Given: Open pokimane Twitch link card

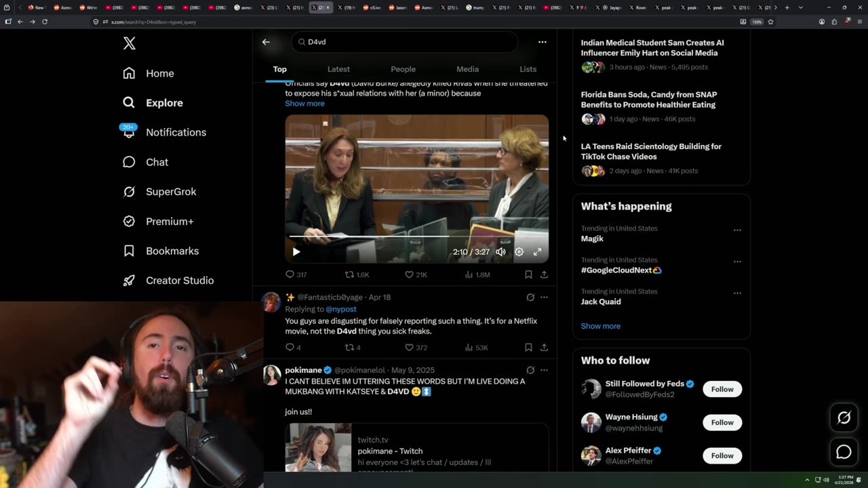Looking at the screenshot, I should click(x=417, y=448).
